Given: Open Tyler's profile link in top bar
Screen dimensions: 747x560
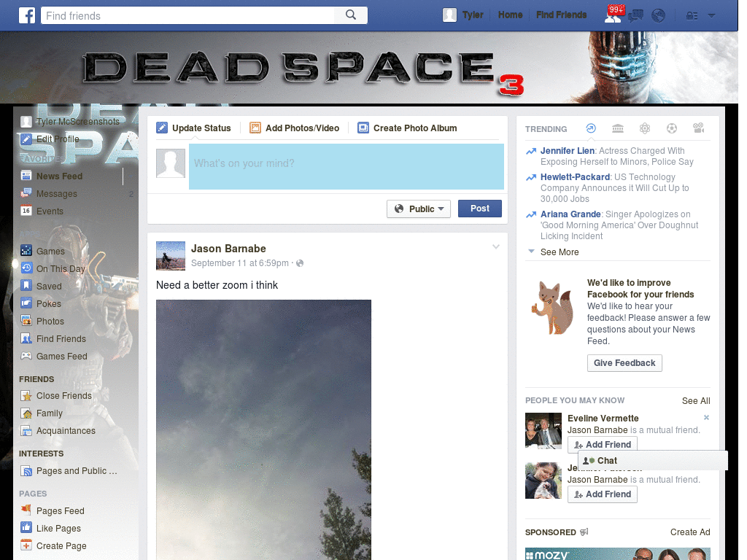Looking at the screenshot, I should pyautogui.click(x=473, y=15).
